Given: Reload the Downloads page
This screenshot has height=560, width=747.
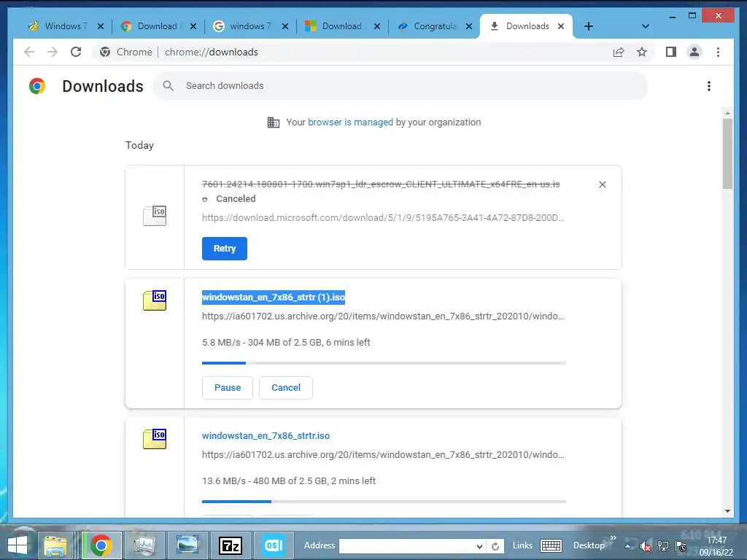Looking at the screenshot, I should pyautogui.click(x=76, y=52).
